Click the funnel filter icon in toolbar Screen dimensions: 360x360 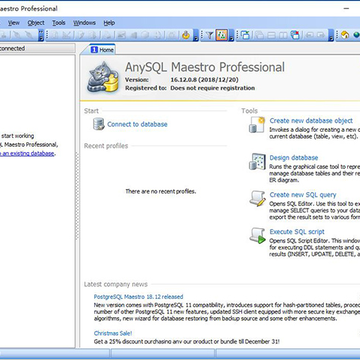click(x=209, y=35)
